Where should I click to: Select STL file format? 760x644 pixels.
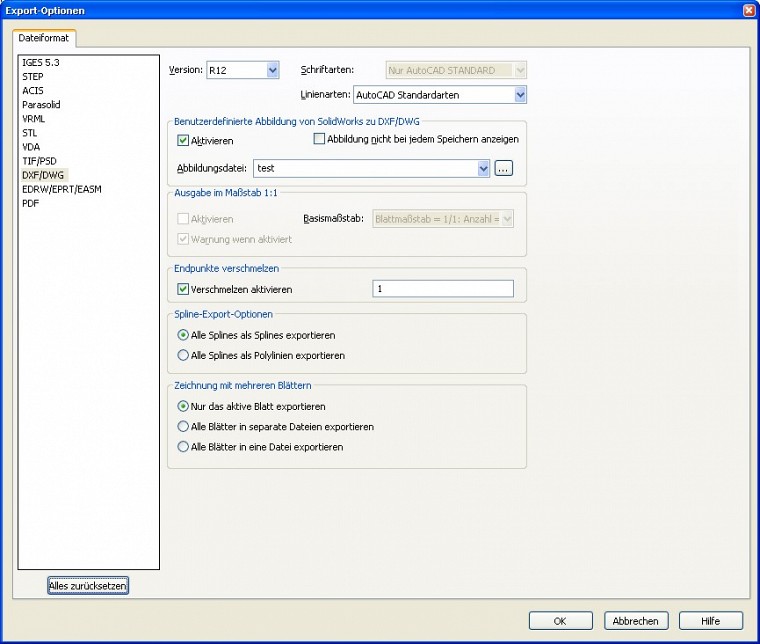(30, 133)
